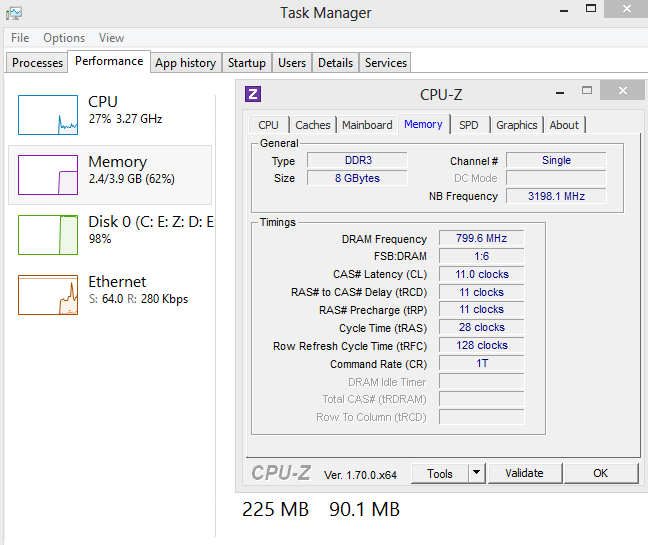Open the SPD tab in CPU-Z

point(469,125)
